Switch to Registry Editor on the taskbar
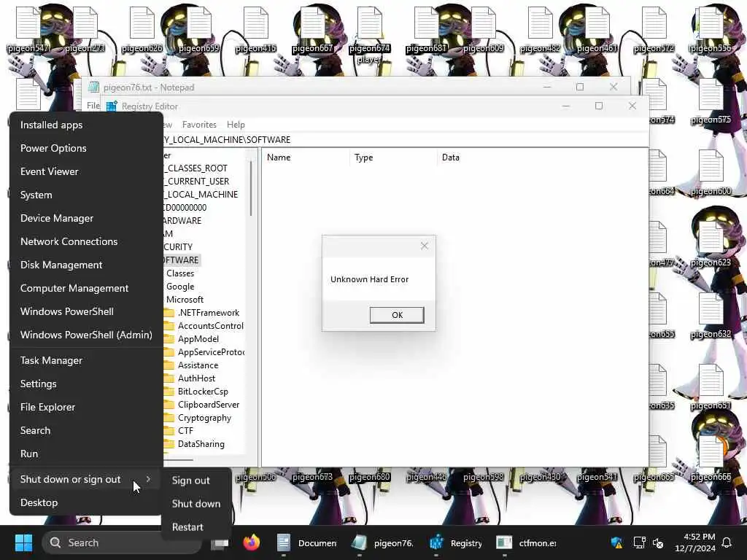 (456, 542)
